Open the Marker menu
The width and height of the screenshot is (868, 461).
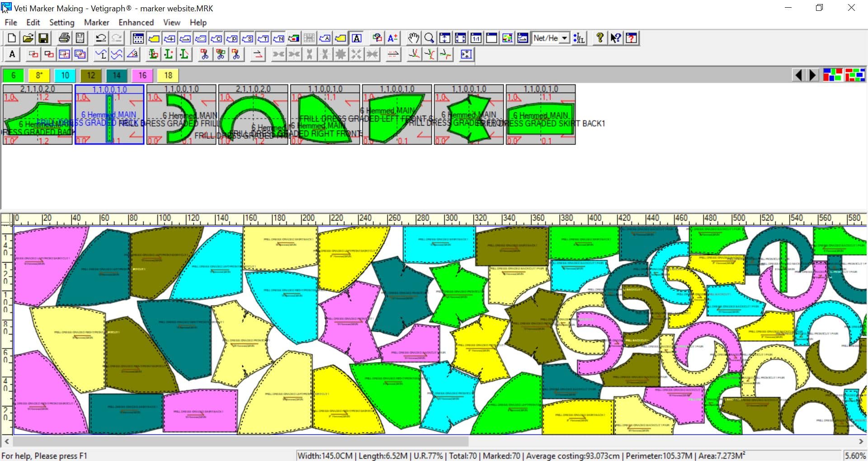coord(96,22)
